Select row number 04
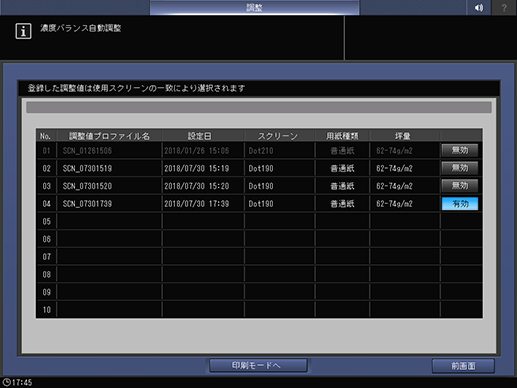The width and height of the screenshot is (517, 388). click(x=46, y=204)
